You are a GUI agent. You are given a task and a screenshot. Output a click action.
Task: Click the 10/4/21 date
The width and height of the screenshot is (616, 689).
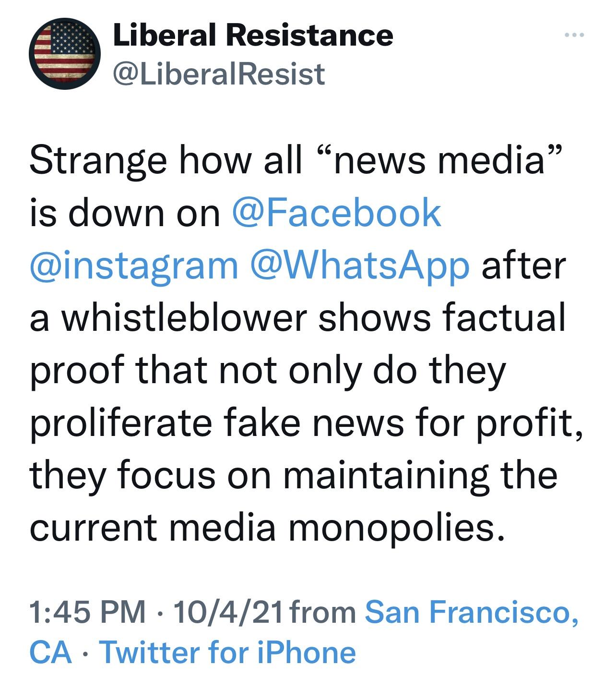(228, 612)
